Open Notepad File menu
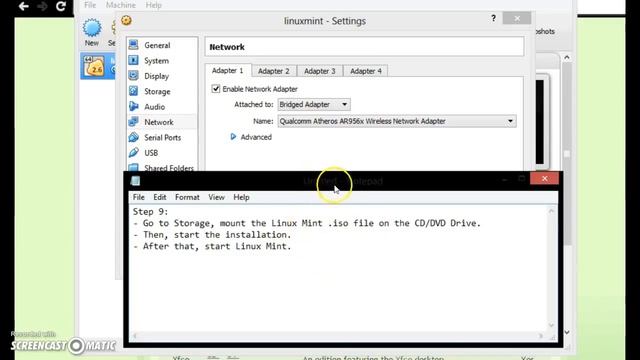 [x=138, y=197]
